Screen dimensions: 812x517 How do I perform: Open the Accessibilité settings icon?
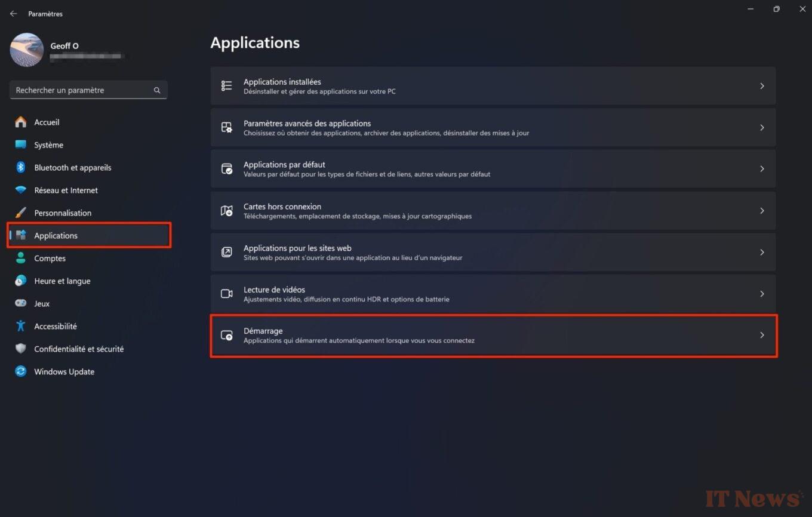[x=21, y=327]
